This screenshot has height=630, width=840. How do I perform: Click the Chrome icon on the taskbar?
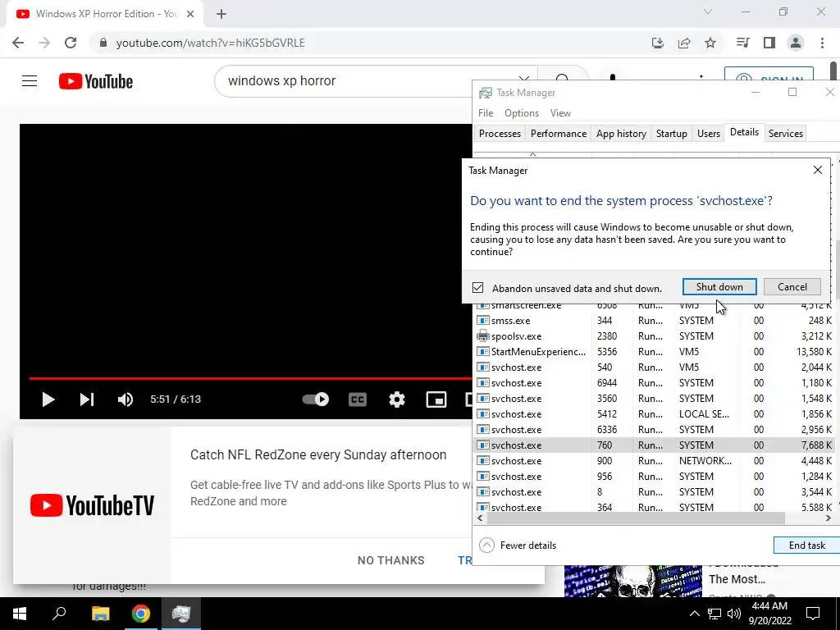point(141,614)
